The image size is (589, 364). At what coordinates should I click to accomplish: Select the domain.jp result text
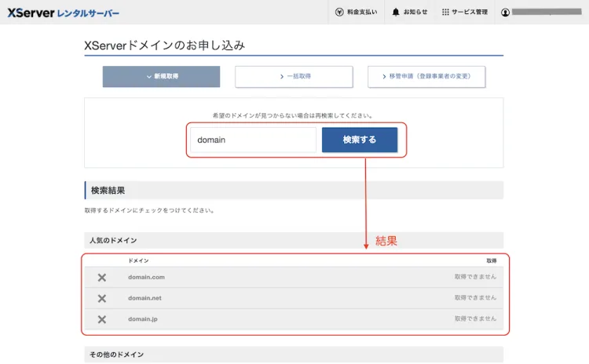pyautogui.click(x=143, y=319)
